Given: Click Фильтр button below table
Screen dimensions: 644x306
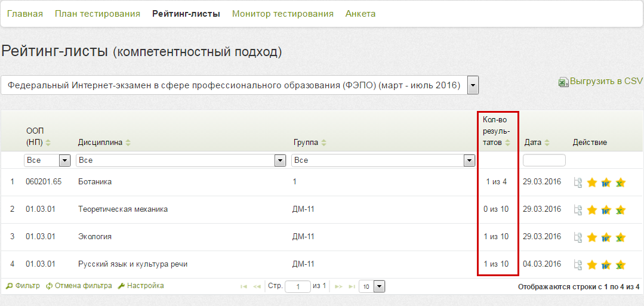Looking at the screenshot, I should [23, 286].
